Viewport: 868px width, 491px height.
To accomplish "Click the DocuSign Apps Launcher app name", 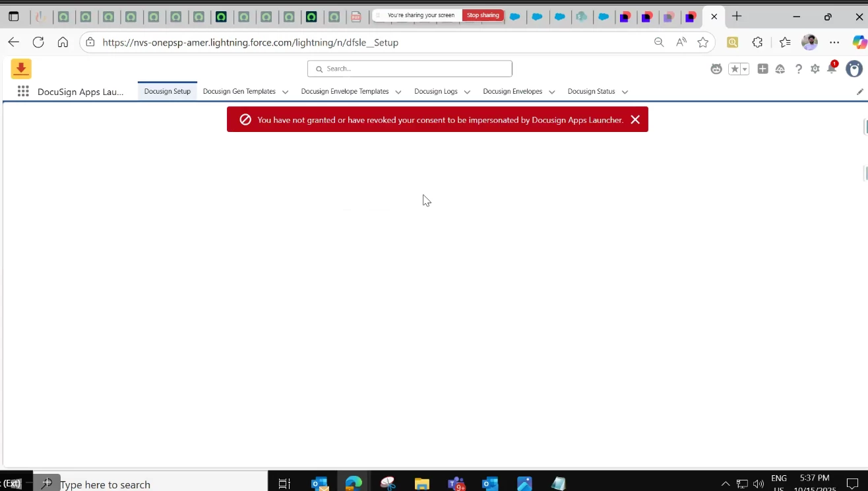I will tap(80, 92).
